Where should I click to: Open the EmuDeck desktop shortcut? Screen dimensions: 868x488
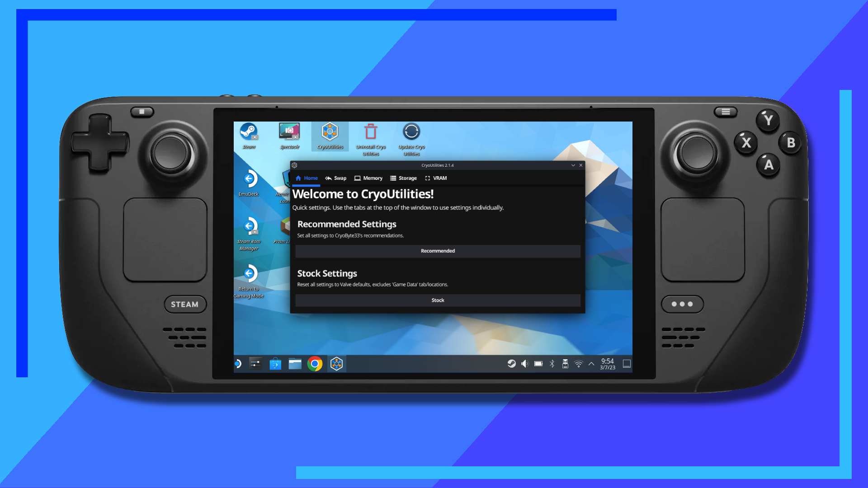249,179
